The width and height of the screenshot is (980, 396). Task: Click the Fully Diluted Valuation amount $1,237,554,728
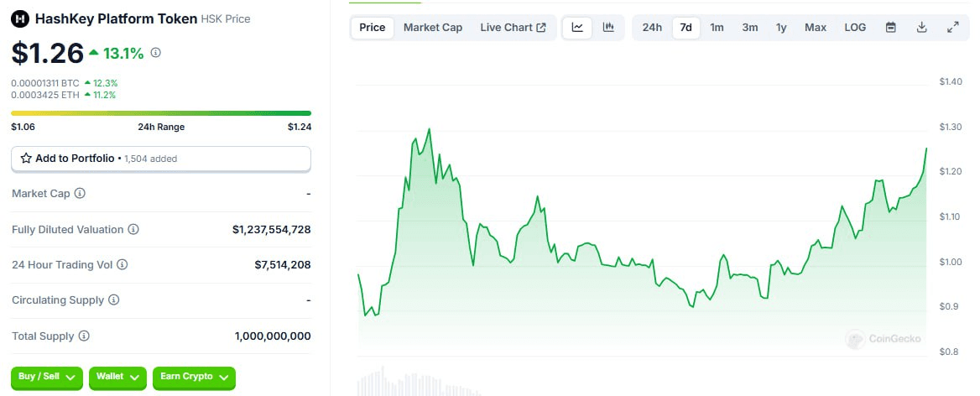(271, 230)
